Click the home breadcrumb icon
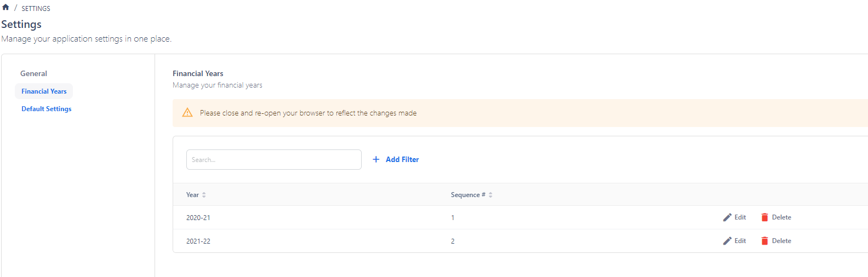Screen dimensions: 868x277 pyautogui.click(x=5, y=8)
